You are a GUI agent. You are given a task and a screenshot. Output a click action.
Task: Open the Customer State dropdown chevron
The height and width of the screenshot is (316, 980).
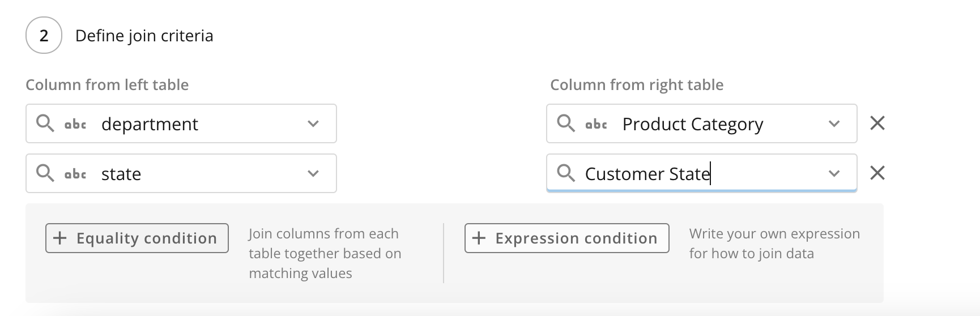click(x=834, y=173)
